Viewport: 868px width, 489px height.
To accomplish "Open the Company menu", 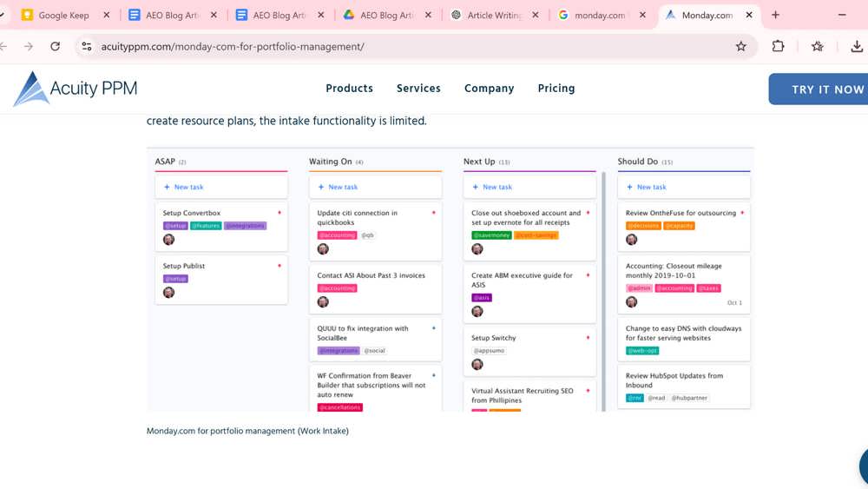I will (490, 88).
